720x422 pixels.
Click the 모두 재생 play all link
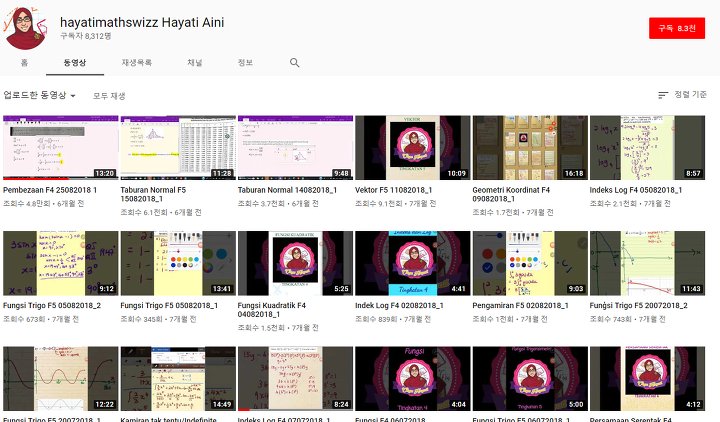click(x=109, y=96)
